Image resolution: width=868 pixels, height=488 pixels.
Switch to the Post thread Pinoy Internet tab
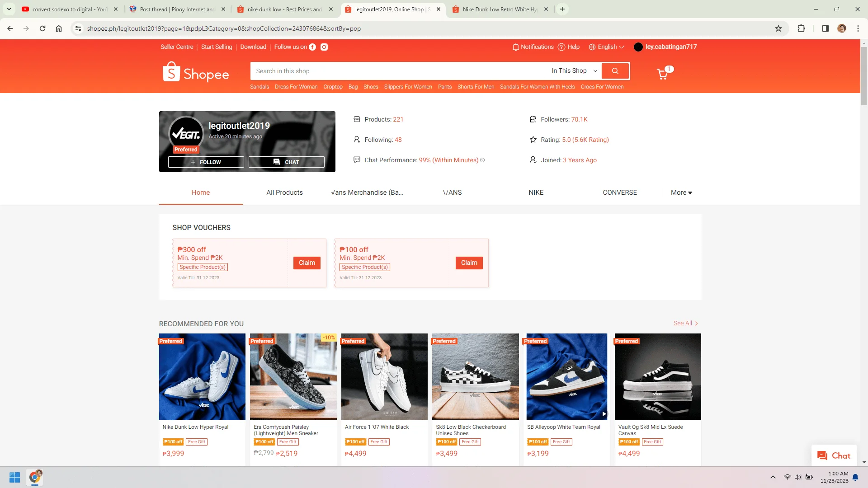point(177,9)
